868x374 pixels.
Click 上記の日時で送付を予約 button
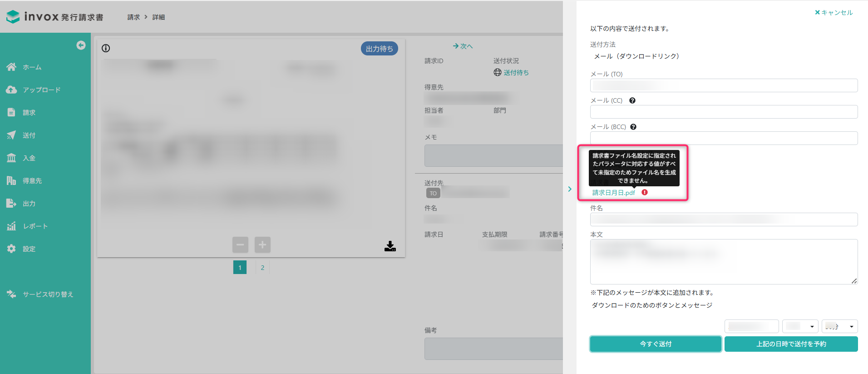click(791, 344)
